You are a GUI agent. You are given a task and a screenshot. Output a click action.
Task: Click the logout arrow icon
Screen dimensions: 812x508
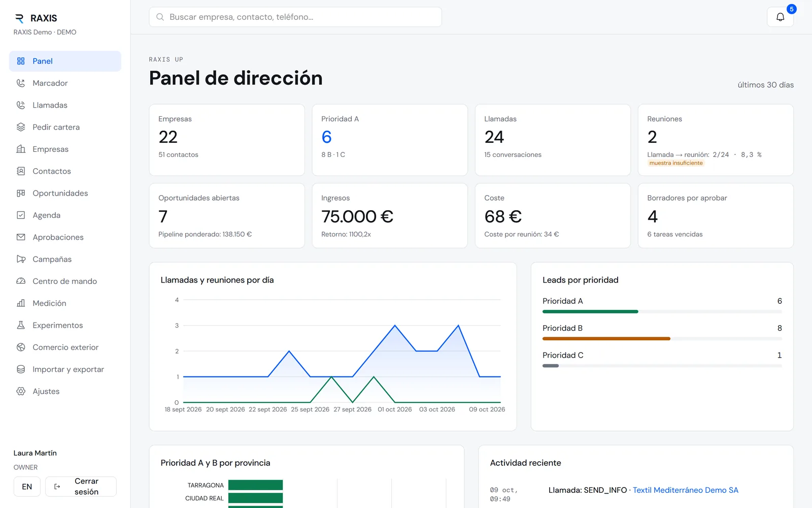pyautogui.click(x=57, y=487)
